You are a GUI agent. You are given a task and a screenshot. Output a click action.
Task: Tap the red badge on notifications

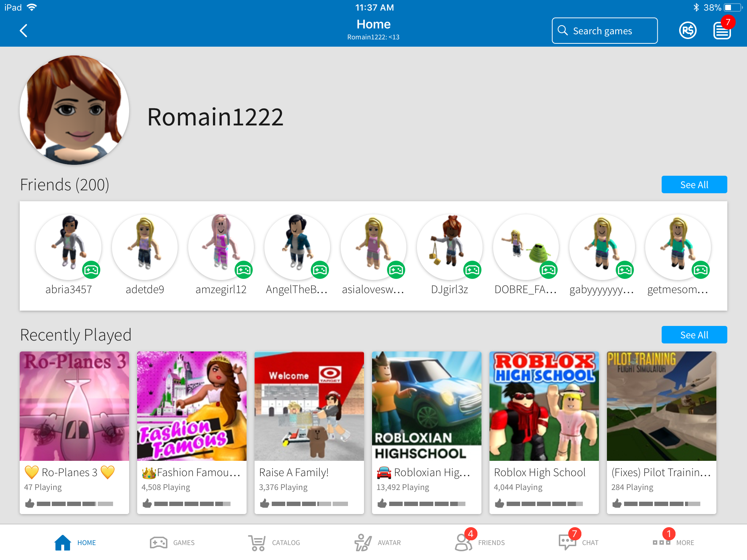[x=728, y=22]
